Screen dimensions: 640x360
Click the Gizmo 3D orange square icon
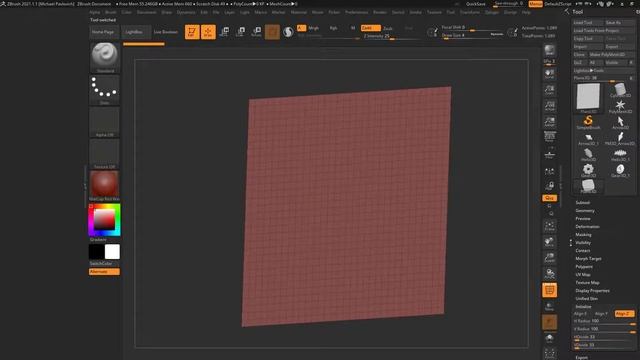[x=272, y=32]
